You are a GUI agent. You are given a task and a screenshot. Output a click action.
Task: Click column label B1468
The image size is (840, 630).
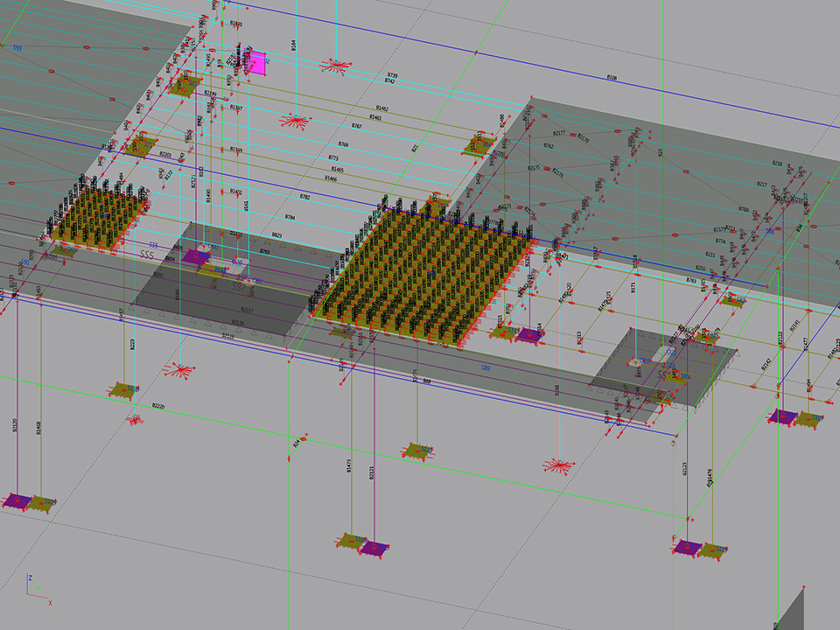click(x=38, y=427)
